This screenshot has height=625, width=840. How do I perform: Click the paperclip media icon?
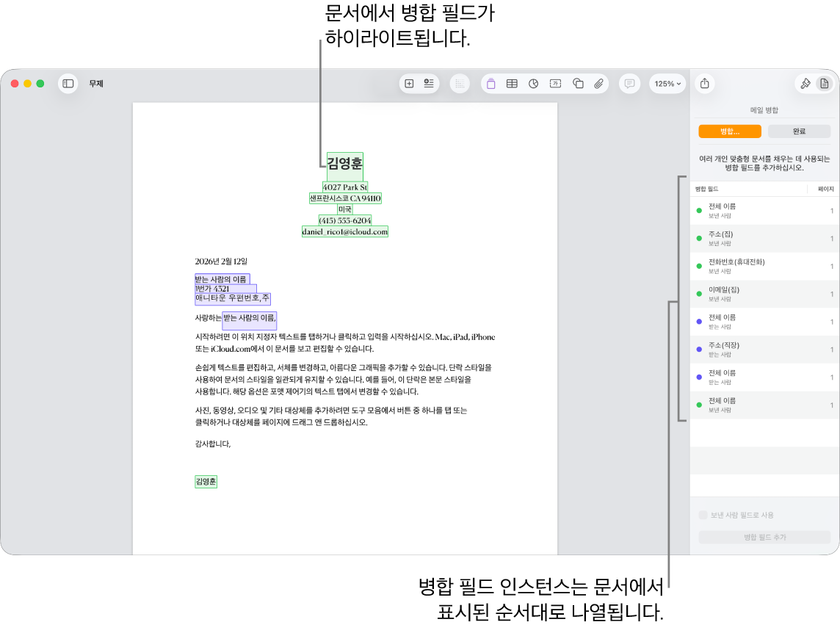point(599,84)
